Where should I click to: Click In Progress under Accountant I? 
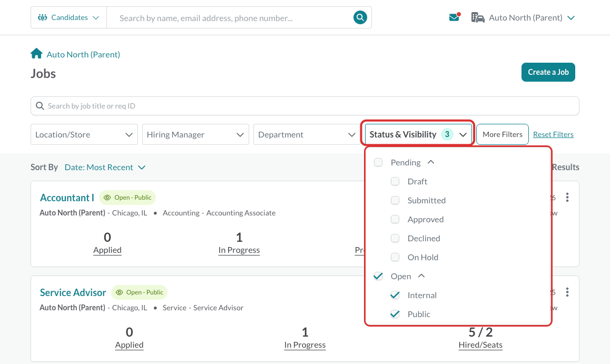tap(239, 250)
